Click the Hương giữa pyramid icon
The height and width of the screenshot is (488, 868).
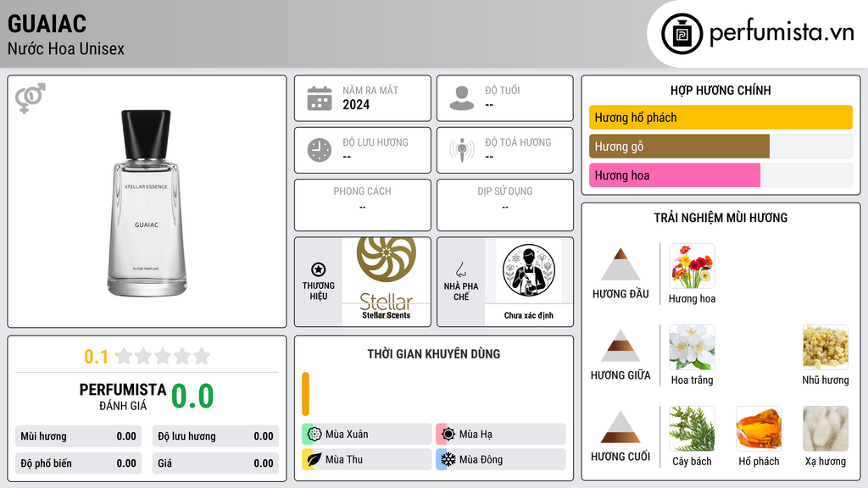[x=620, y=346]
